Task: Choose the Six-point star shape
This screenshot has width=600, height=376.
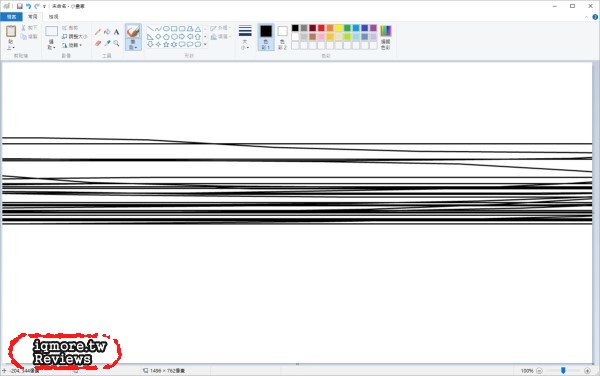Action: 174,44
